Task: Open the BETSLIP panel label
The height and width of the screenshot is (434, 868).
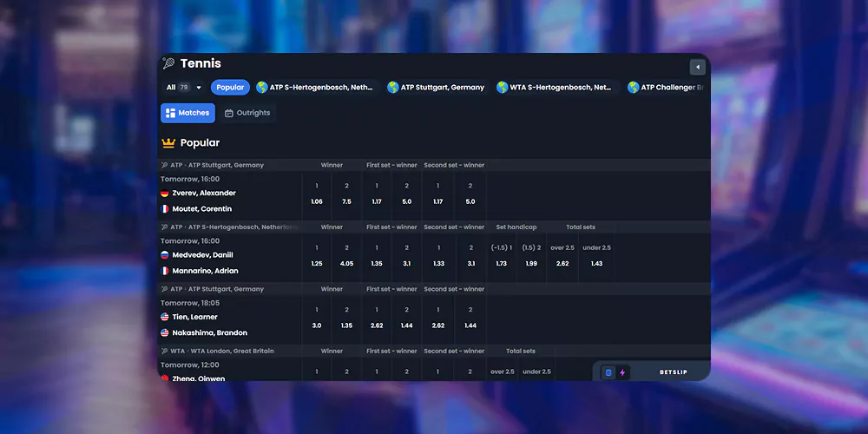Action: pyautogui.click(x=674, y=372)
